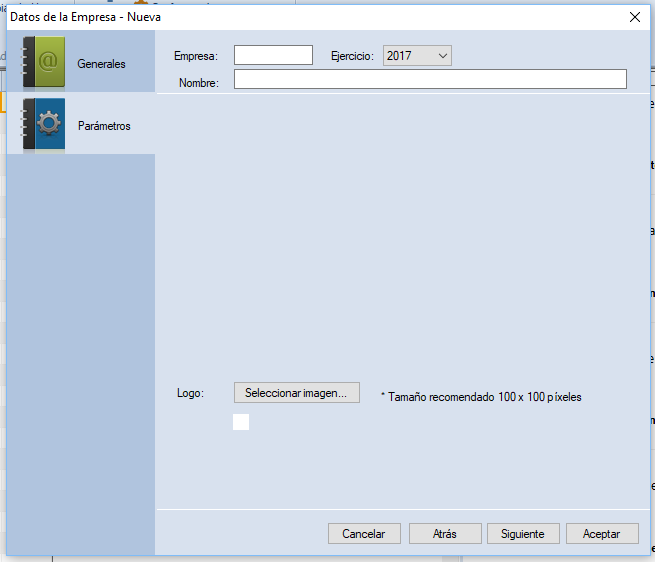The image size is (655, 562).
Task: Advance using the Siguiente button
Action: 523,534
